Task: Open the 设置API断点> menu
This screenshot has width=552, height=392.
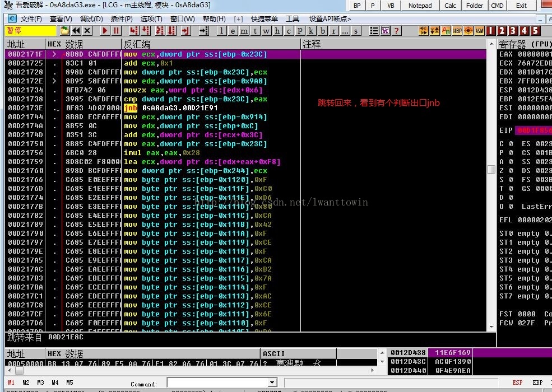Action: [330, 18]
